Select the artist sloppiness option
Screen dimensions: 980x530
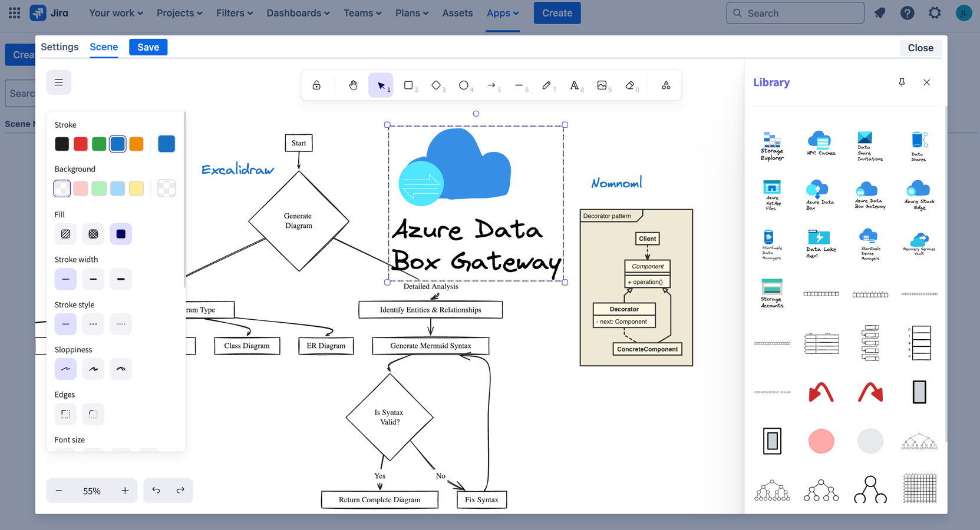pos(93,369)
